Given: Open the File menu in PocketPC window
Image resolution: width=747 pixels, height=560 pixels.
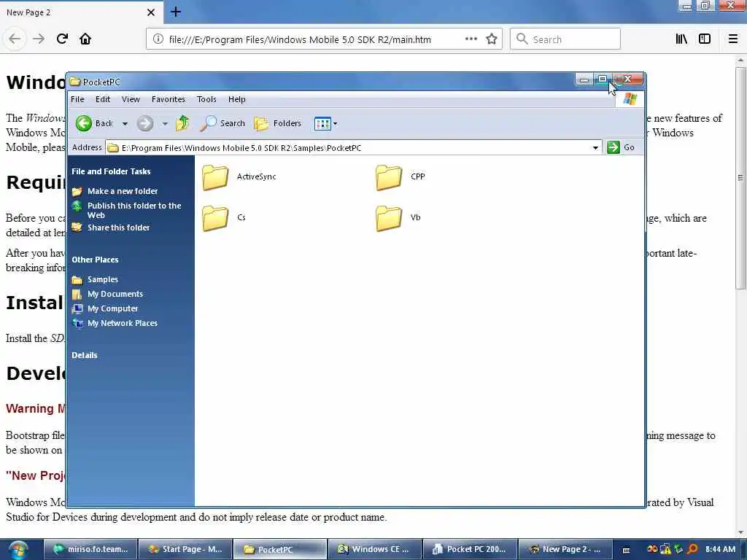Looking at the screenshot, I should pos(77,99).
